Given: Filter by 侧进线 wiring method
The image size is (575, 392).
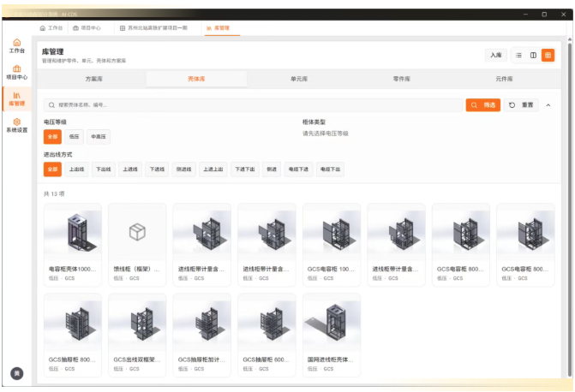Looking at the screenshot, I should coord(183,169).
